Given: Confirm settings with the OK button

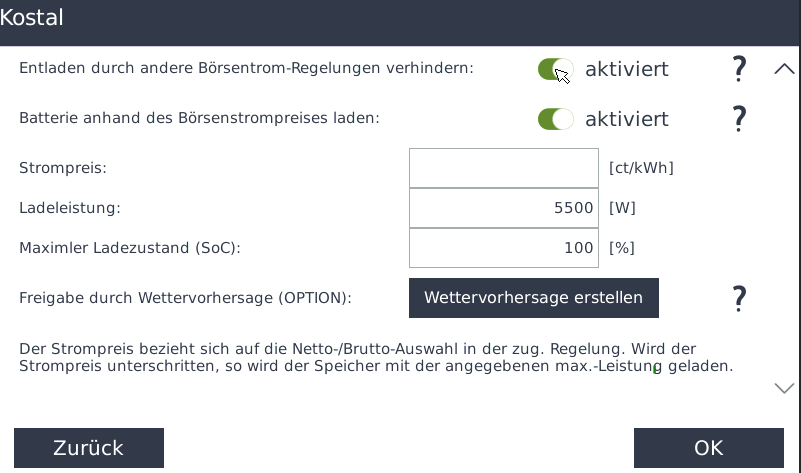Looking at the screenshot, I should tap(708, 448).
